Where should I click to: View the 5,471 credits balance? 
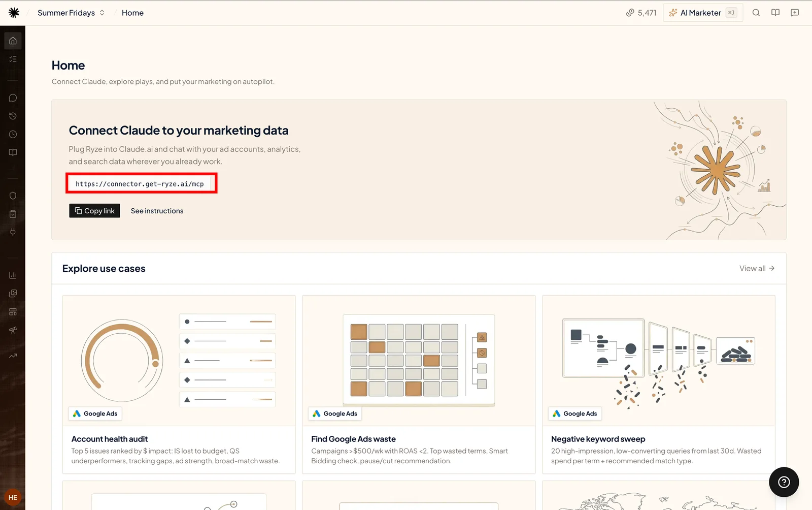click(641, 13)
